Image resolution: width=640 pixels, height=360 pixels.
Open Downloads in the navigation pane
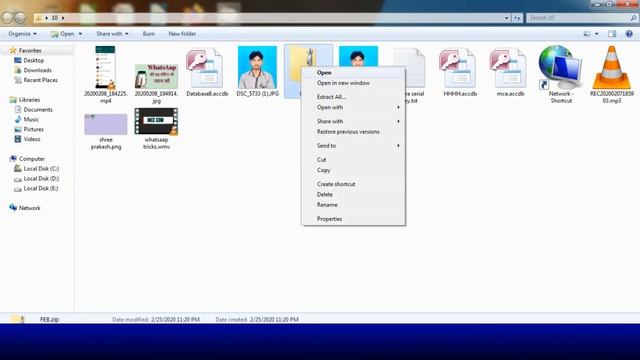point(37,70)
